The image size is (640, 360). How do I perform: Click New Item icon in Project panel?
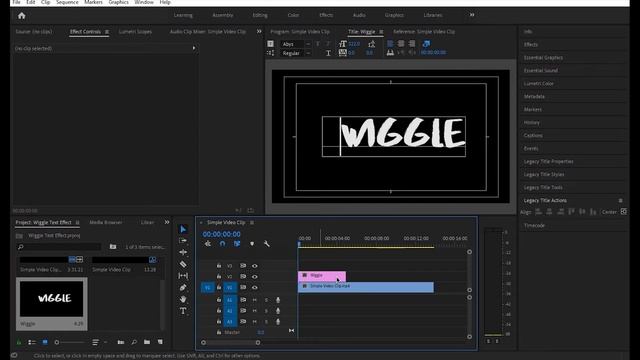click(160, 342)
